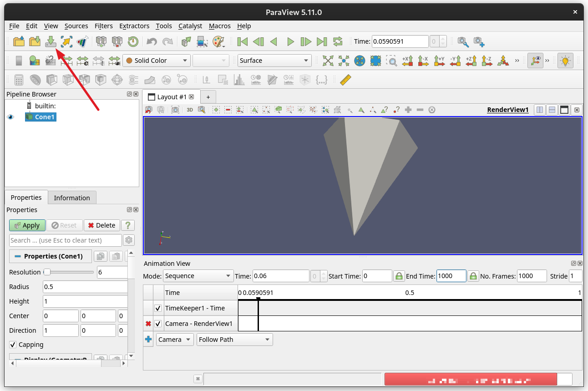Set view direction to -Y
588x391 pixels.
tap(455, 61)
